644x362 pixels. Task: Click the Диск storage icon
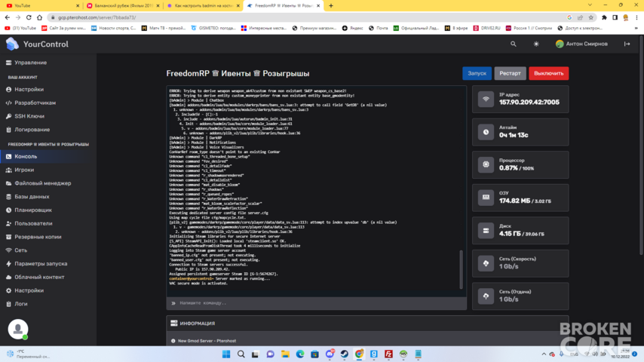coord(486,231)
